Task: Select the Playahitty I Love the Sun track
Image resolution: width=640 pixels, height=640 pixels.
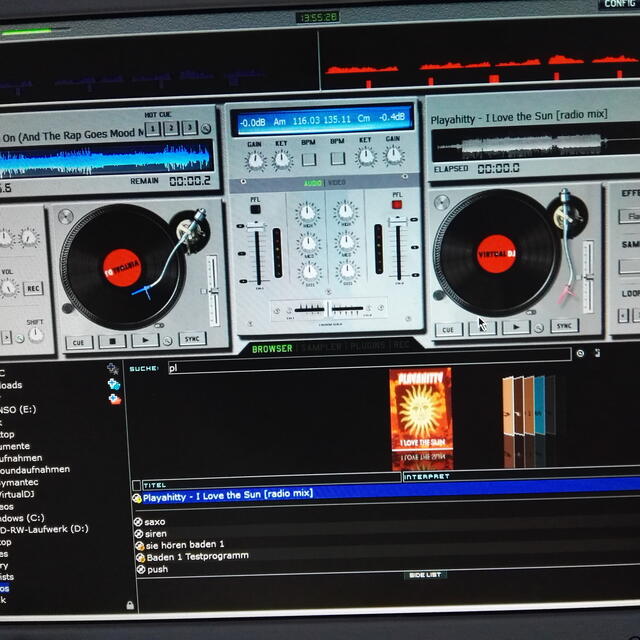Action: click(228, 494)
